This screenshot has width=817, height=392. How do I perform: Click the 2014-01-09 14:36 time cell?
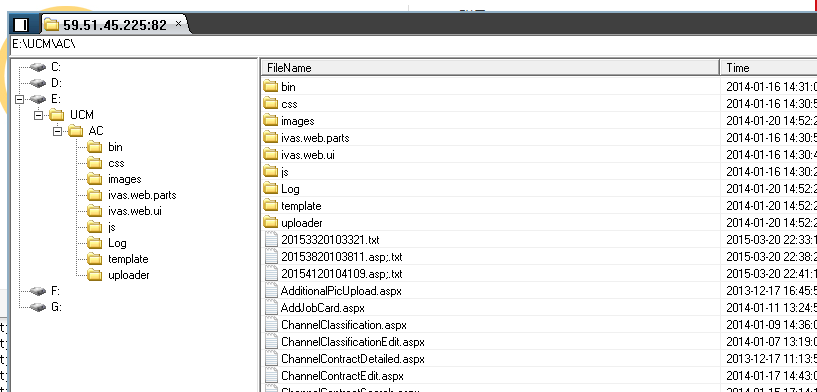[771, 325]
